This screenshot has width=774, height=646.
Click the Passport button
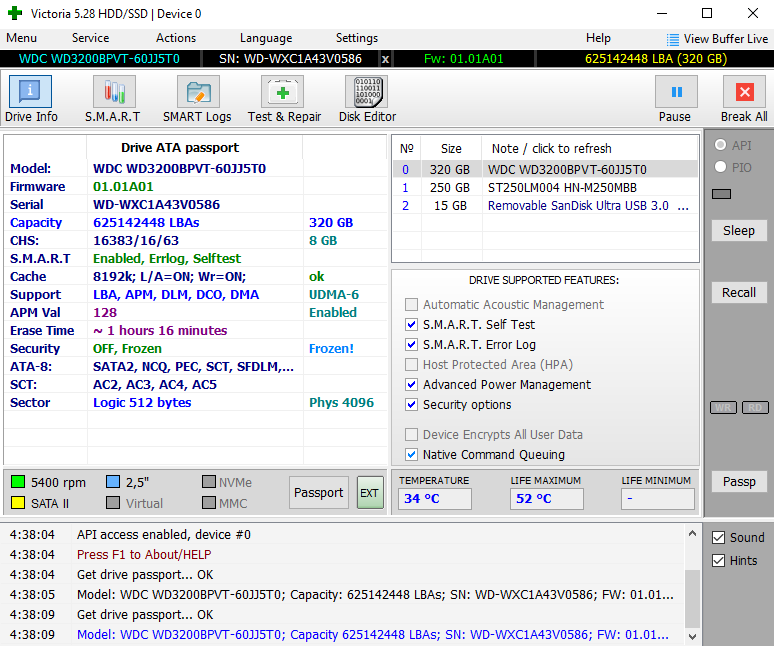318,493
